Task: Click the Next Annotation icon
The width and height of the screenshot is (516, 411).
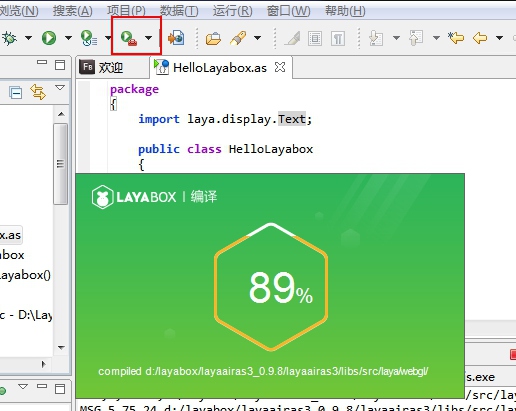Action: click(376, 38)
